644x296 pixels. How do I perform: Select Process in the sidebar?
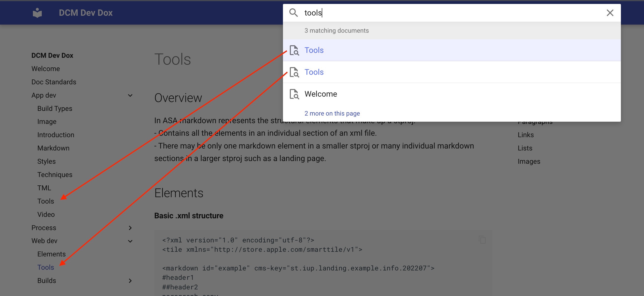coord(44,228)
